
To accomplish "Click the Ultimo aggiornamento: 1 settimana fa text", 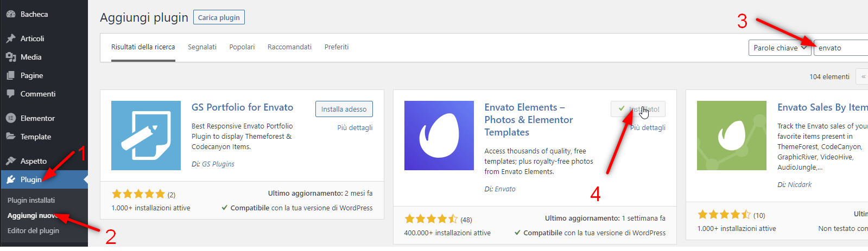I will point(605,218).
